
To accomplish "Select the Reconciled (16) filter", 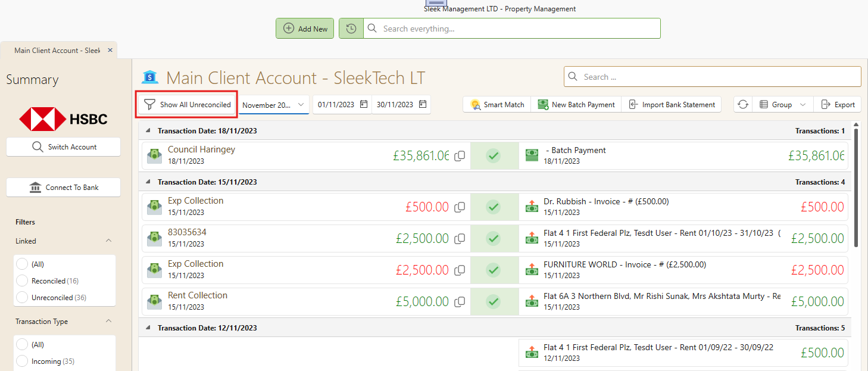I will coord(22,280).
